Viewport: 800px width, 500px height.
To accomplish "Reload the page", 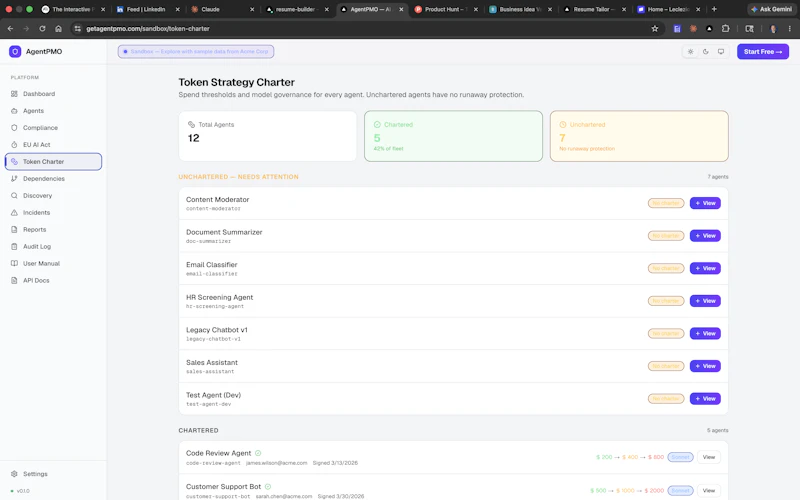I will (42, 29).
